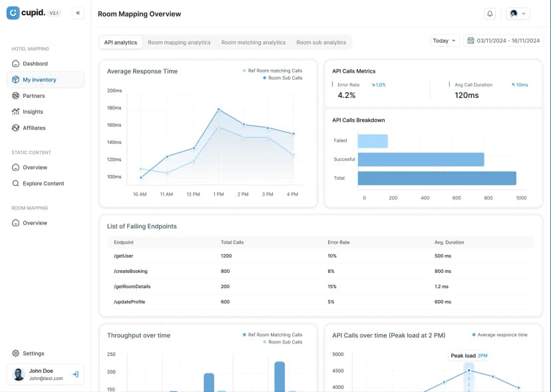Screen dimensions: 551x392
Task: Switch to Room matching analytics tab
Action: tap(253, 43)
